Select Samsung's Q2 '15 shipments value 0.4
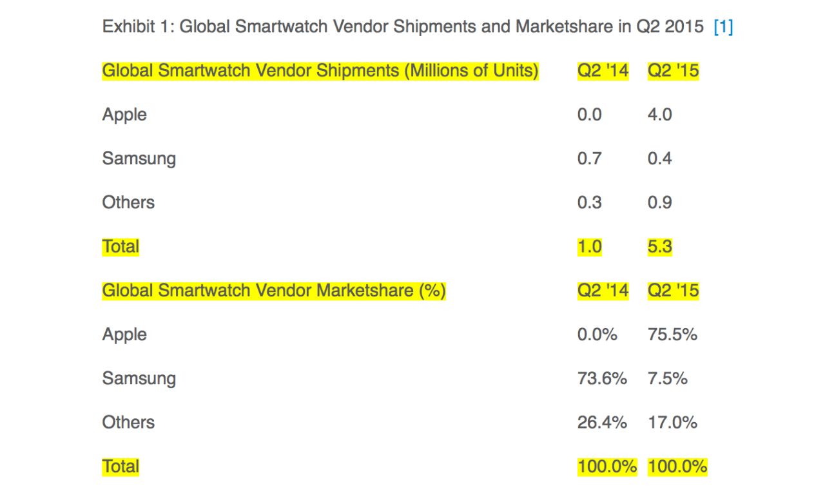This screenshot has width=825, height=504. pyautogui.click(x=659, y=159)
